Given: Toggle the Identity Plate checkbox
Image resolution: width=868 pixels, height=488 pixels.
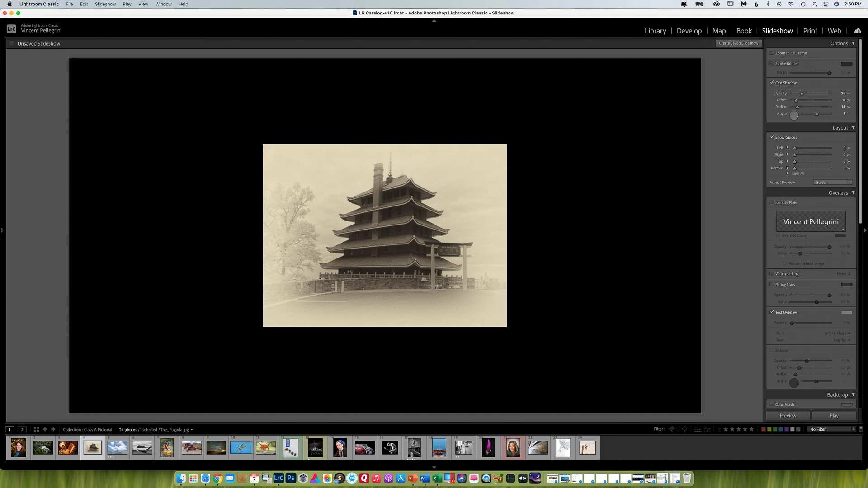Looking at the screenshot, I should point(772,202).
